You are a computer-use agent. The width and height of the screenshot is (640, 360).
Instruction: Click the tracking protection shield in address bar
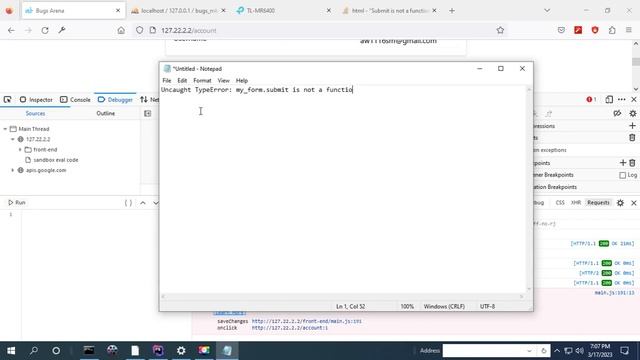140,30
